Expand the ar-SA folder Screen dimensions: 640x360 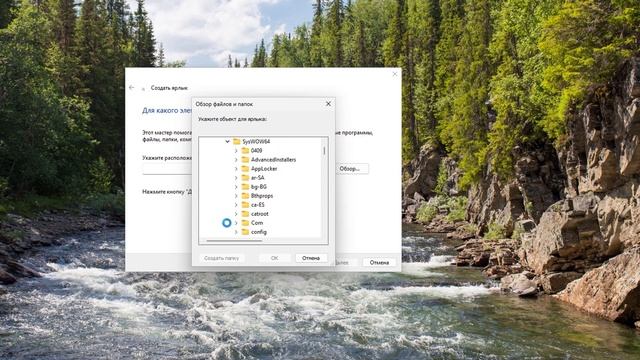(x=236, y=178)
